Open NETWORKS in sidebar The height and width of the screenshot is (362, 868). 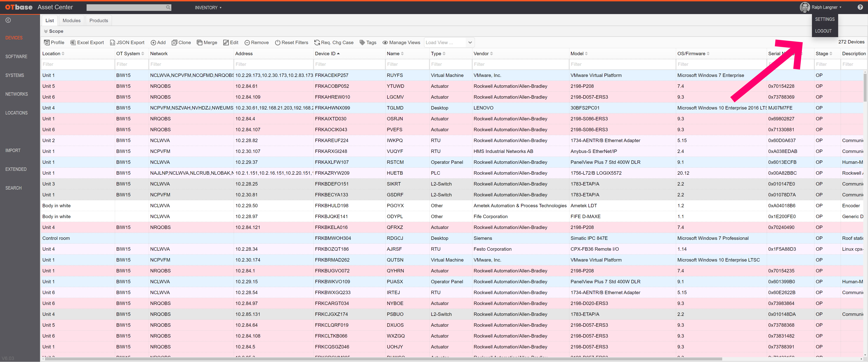point(17,94)
